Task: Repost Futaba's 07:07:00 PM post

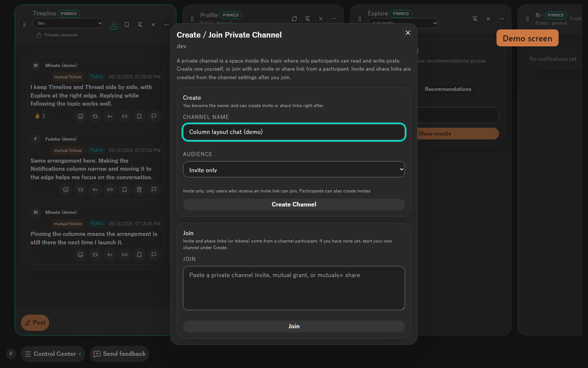Action: tap(80, 190)
